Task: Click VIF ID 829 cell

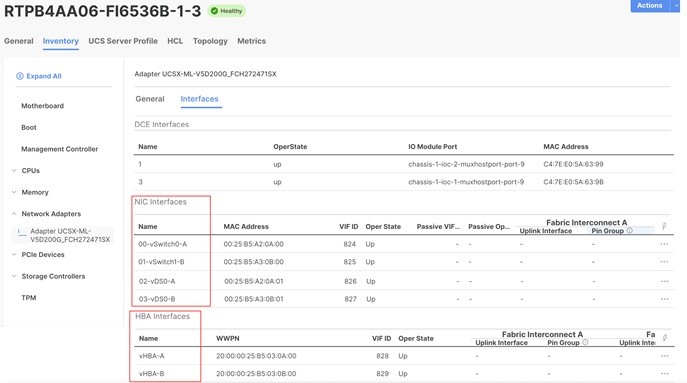Action: coord(382,374)
